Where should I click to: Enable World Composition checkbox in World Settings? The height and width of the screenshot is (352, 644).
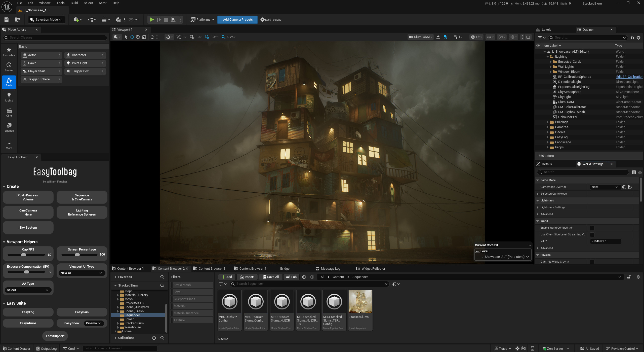(x=593, y=228)
